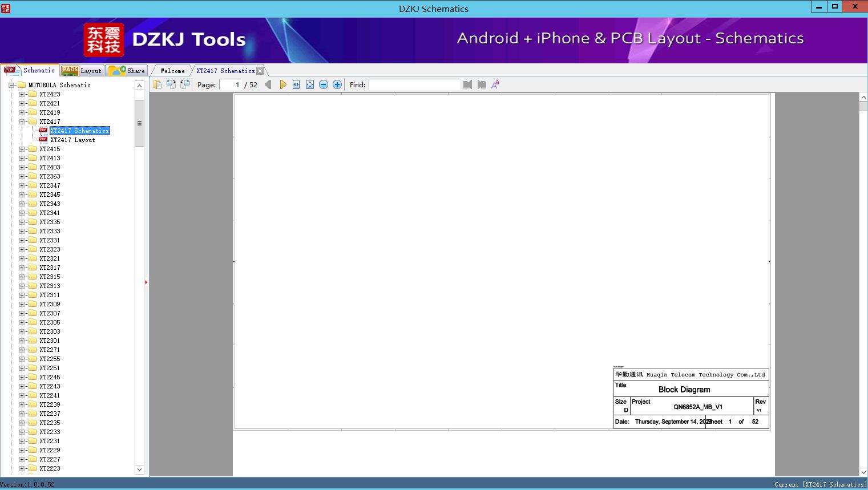Click the Current [XT2417 Schematics] status text

pyautogui.click(x=820, y=484)
